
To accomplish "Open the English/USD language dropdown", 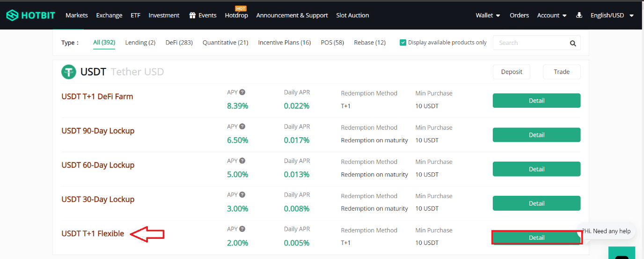I will pyautogui.click(x=612, y=15).
